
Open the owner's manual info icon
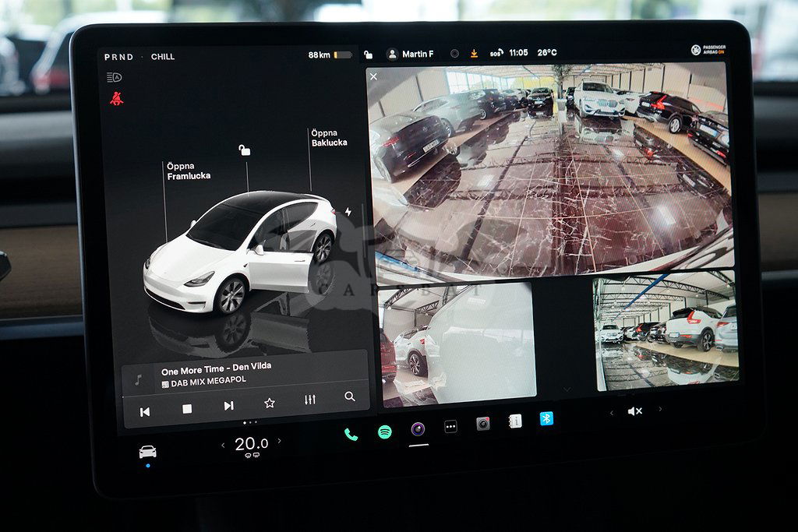pyautogui.click(x=515, y=421)
